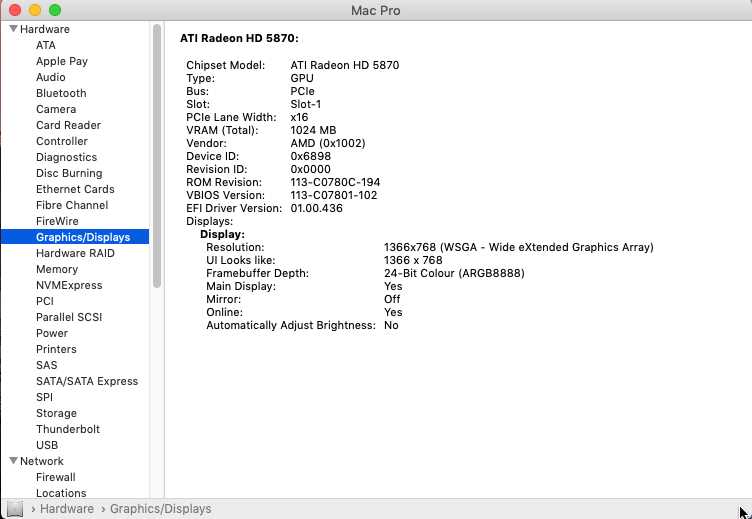Click the PCIe Lane Width value x16

click(299, 117)
